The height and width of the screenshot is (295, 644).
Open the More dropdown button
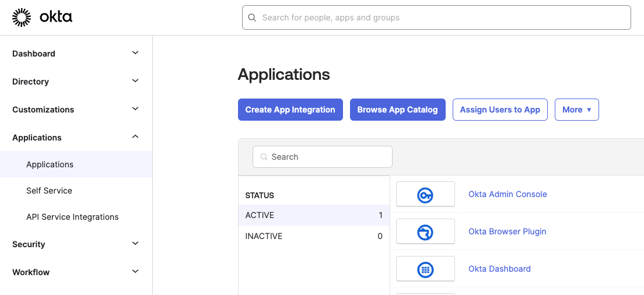[x=577, y=110]
